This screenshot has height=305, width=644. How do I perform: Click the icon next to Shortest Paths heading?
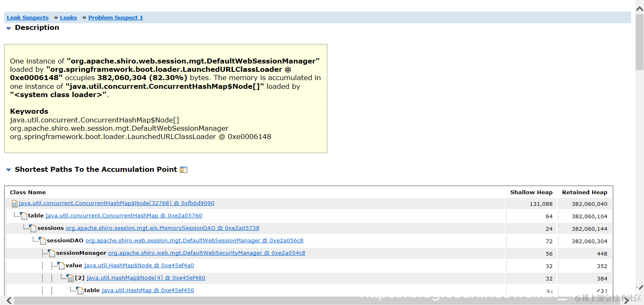(184, 170)
